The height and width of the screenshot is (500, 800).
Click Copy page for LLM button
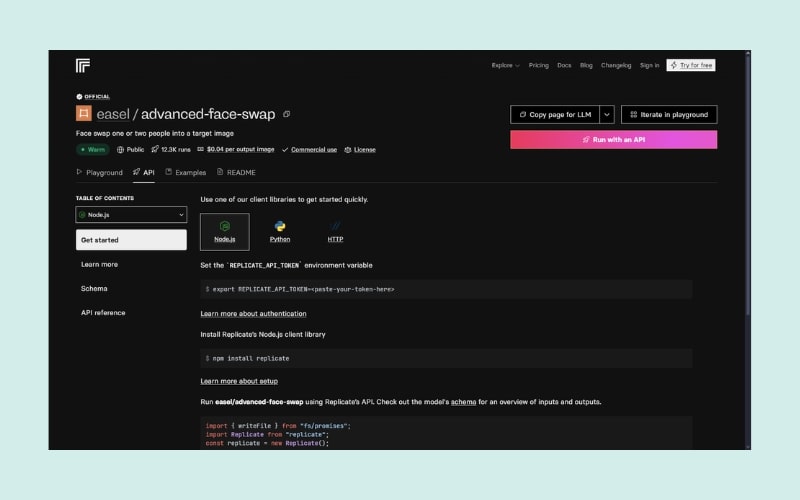(555, 114)
